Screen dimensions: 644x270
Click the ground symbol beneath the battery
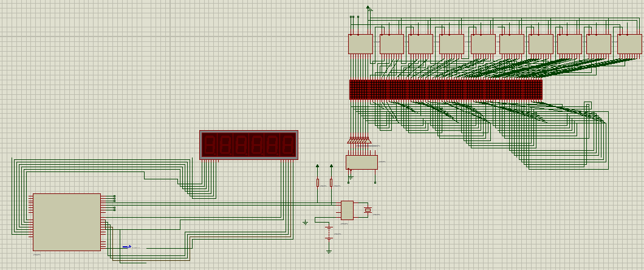pyautogui.click(x=329, y=251)
